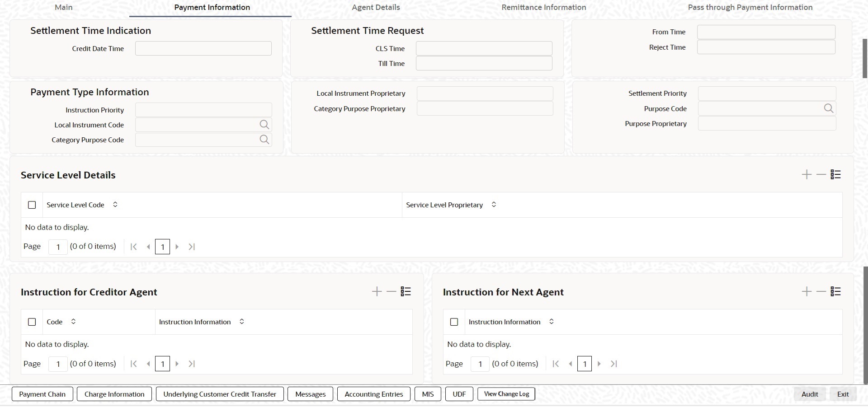This screenshot has width=868, height=407.
Task: Open Category Purpose Code lookup search
Action: point(264,140)
